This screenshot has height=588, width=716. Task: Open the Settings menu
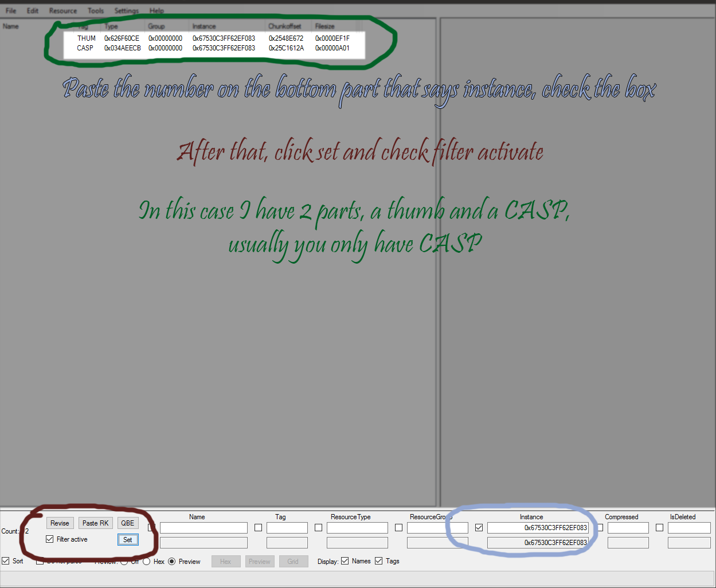[126, 10]
